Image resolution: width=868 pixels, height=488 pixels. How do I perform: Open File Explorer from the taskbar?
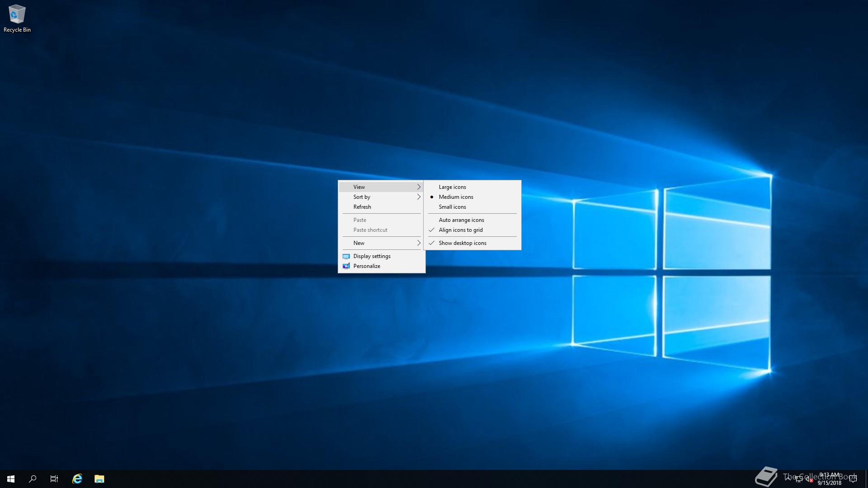(x=99, y=479)
